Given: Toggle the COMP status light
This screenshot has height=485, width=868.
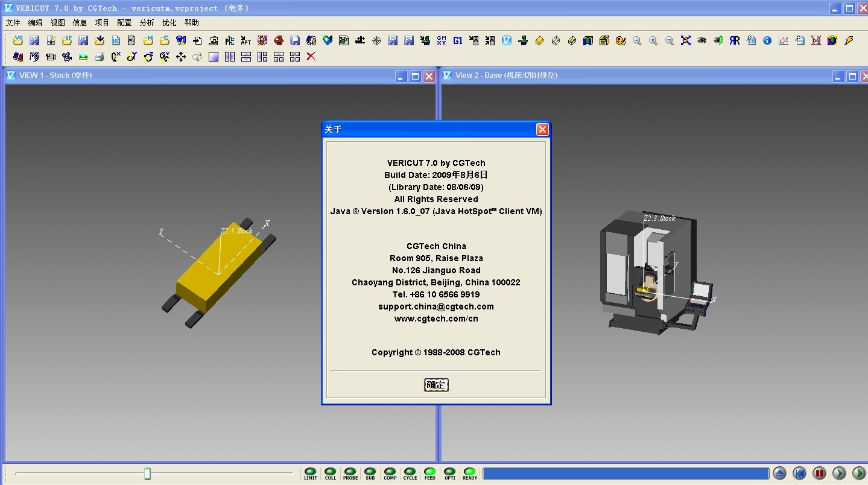Looking at the screenshot, I should point(390,472).
